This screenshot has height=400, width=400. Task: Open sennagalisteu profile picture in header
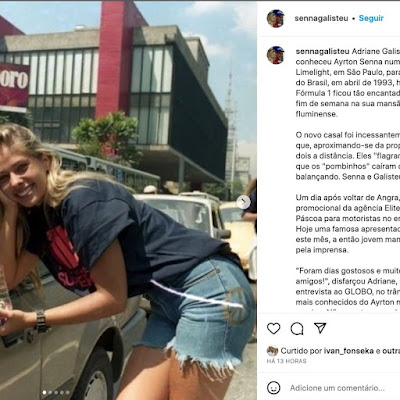[x=276, y=18]
